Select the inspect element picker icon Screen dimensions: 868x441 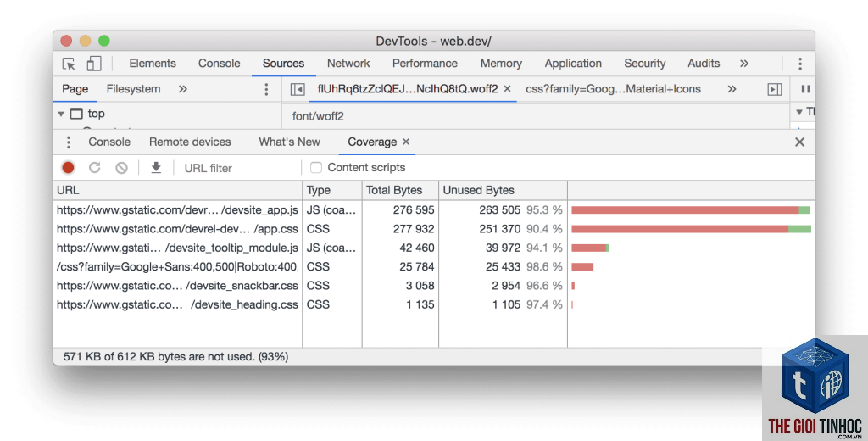[x=69, y=64]
